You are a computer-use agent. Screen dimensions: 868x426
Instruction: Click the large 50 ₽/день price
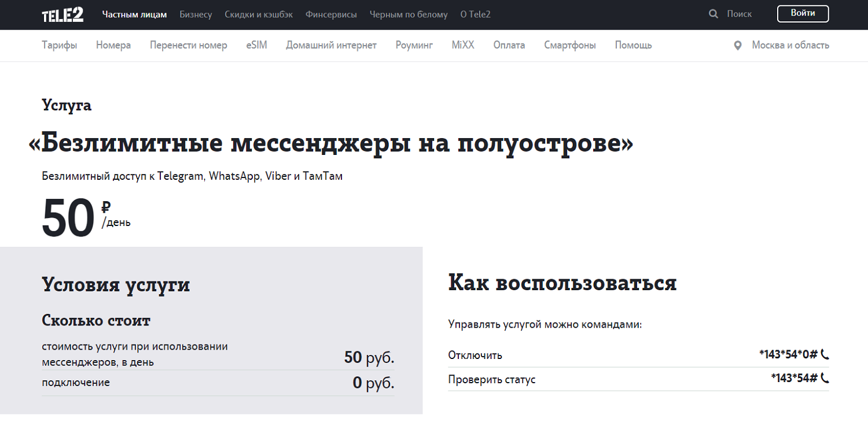tap(86, 218)
